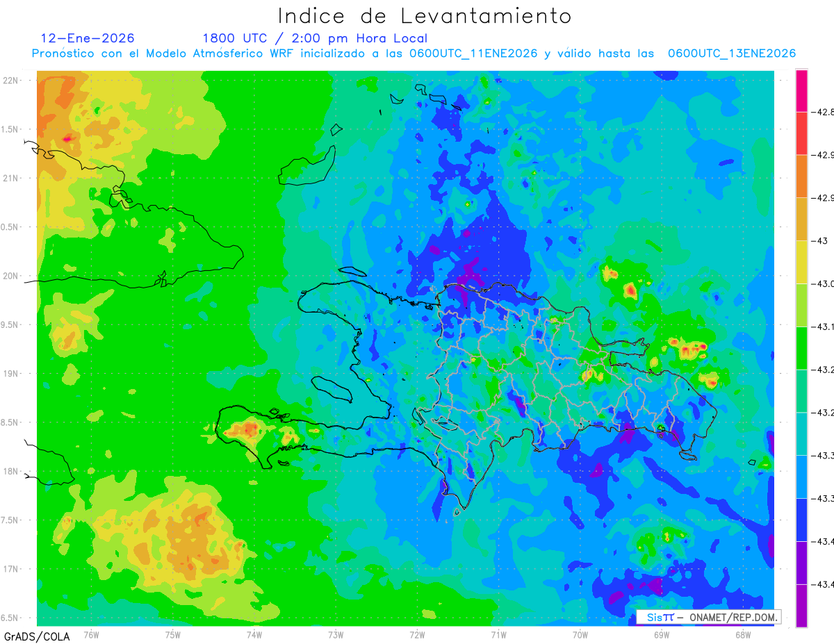Click the Tortuga island outline north of Haiti

coord(353,272)
